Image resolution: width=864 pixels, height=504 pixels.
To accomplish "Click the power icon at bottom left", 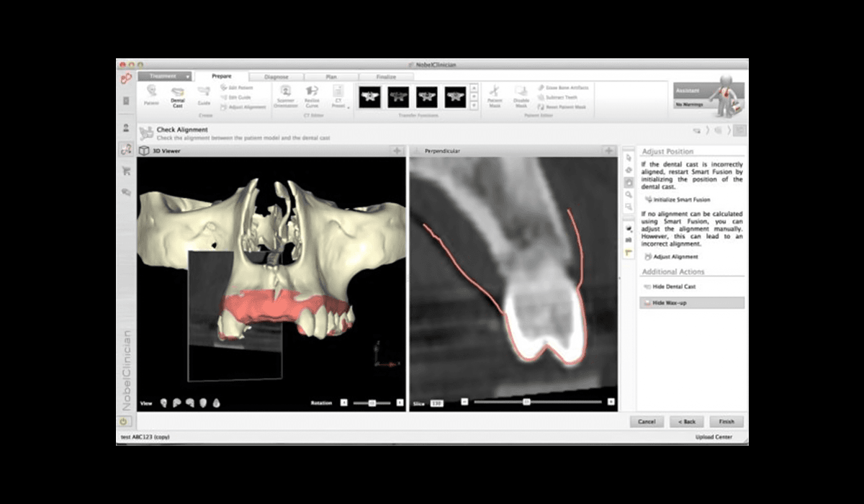I will point(124,422).
